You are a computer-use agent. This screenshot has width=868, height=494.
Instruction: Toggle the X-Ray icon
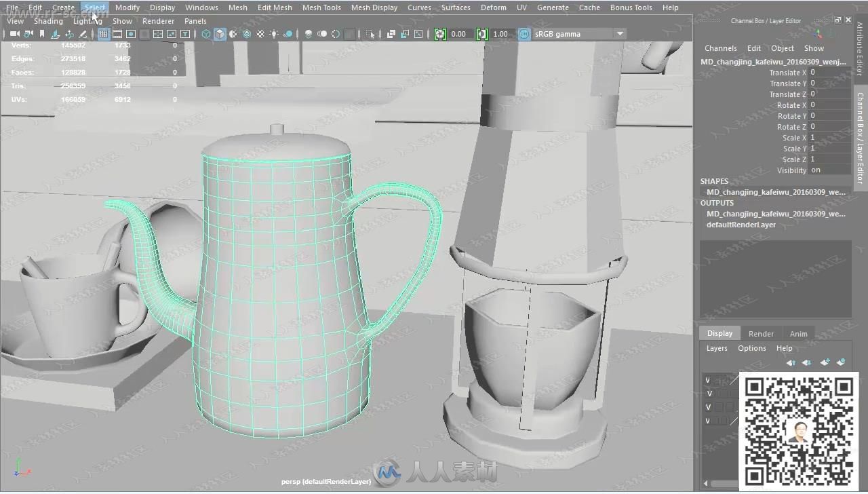coord(391,34)
